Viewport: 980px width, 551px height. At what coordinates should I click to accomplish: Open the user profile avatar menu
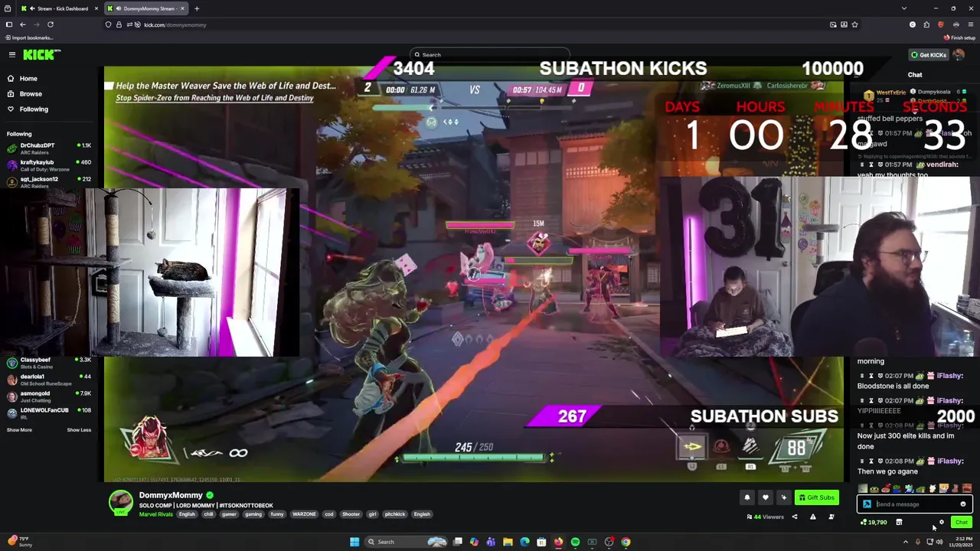click(x=959, y=54)
